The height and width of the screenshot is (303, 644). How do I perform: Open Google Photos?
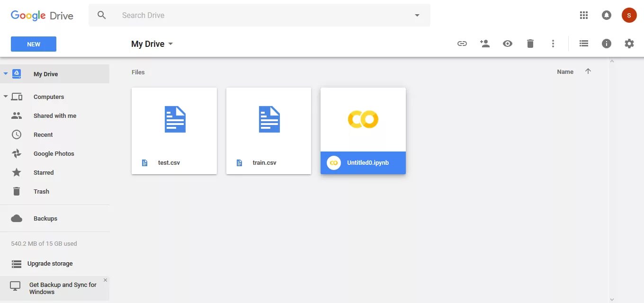pyautogui.click(x=54, y=153)
